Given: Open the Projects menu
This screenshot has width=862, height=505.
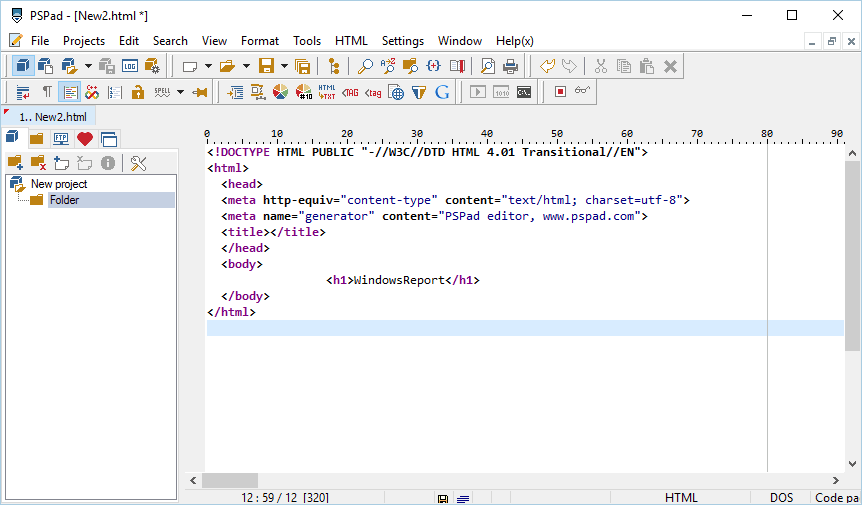Looking at the screenshot, I should point(84,41).
